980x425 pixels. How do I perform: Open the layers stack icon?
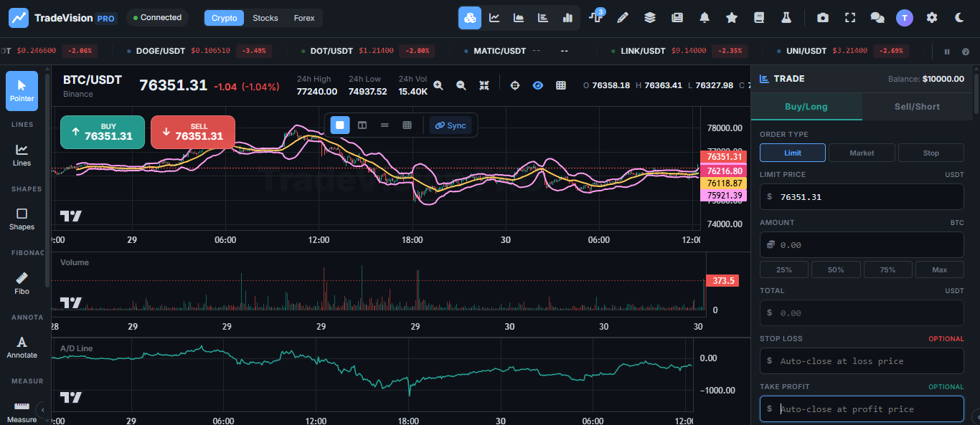[650, 18]
